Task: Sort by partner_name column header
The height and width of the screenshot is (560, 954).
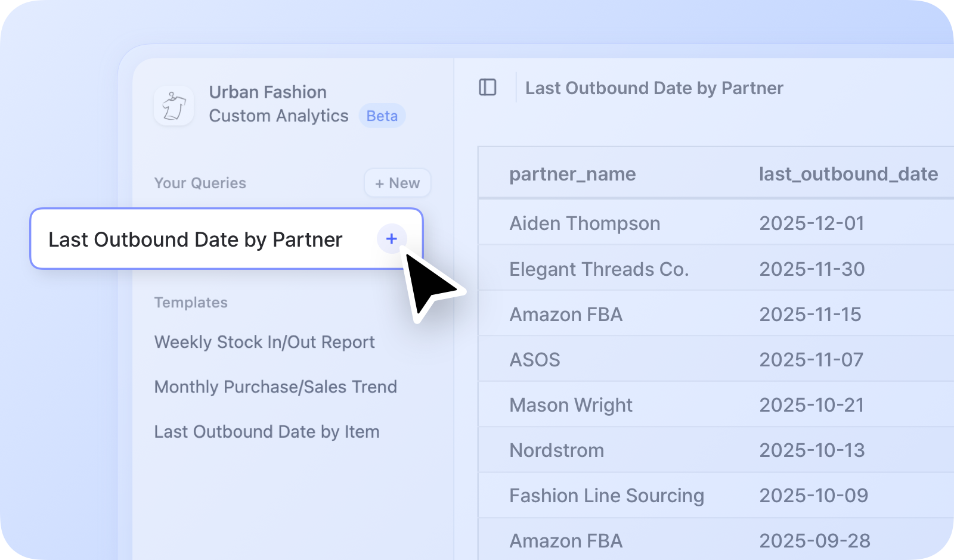Action: (572, 174)
